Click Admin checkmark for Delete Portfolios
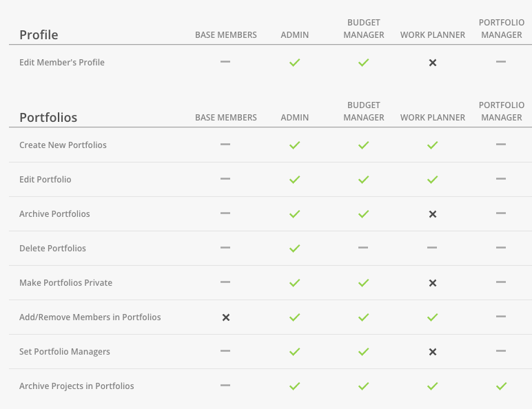 point(294,249)
